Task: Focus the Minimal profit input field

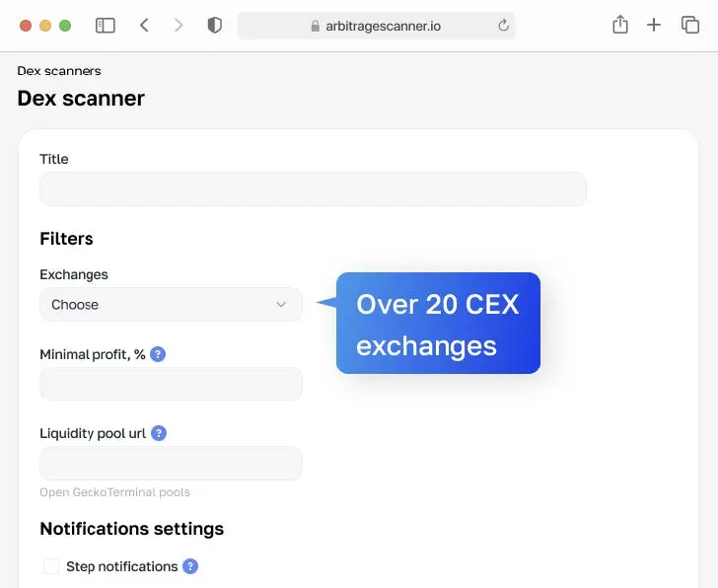Action: (171, 384)
